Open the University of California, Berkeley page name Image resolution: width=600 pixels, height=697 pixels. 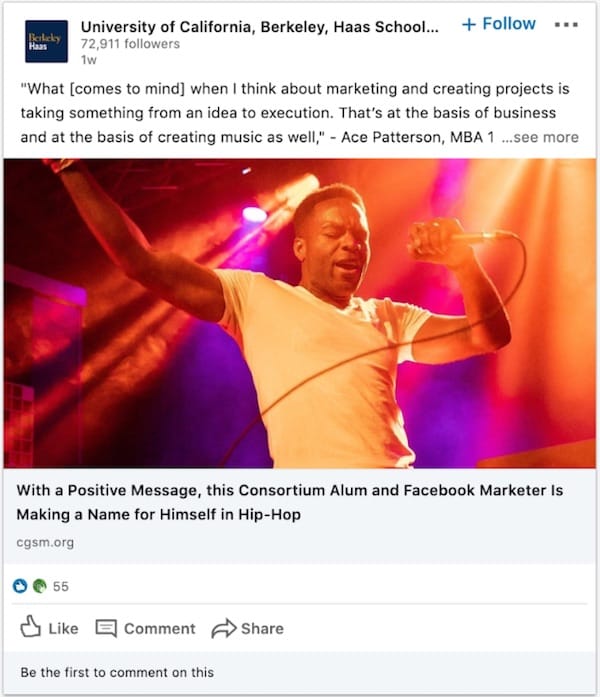click(x=258, y=26)
